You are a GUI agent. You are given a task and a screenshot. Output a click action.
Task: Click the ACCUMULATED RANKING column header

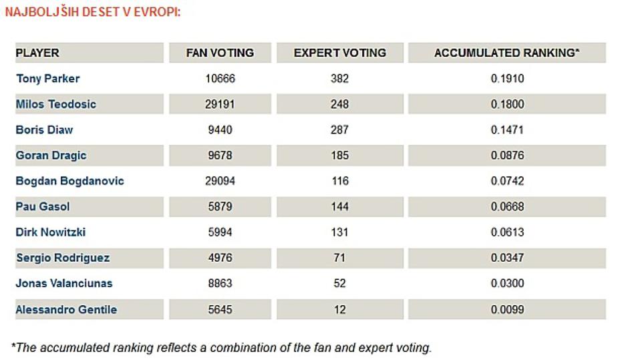point(506,53)
